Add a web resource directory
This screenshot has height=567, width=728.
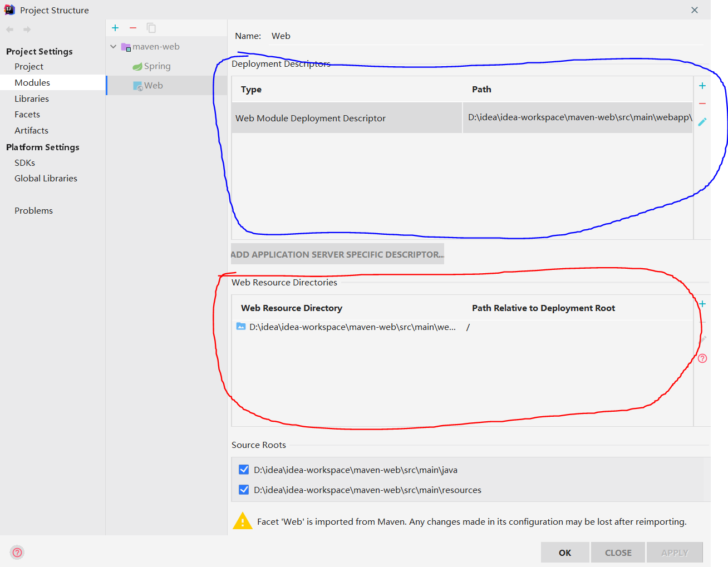(702, 304)
